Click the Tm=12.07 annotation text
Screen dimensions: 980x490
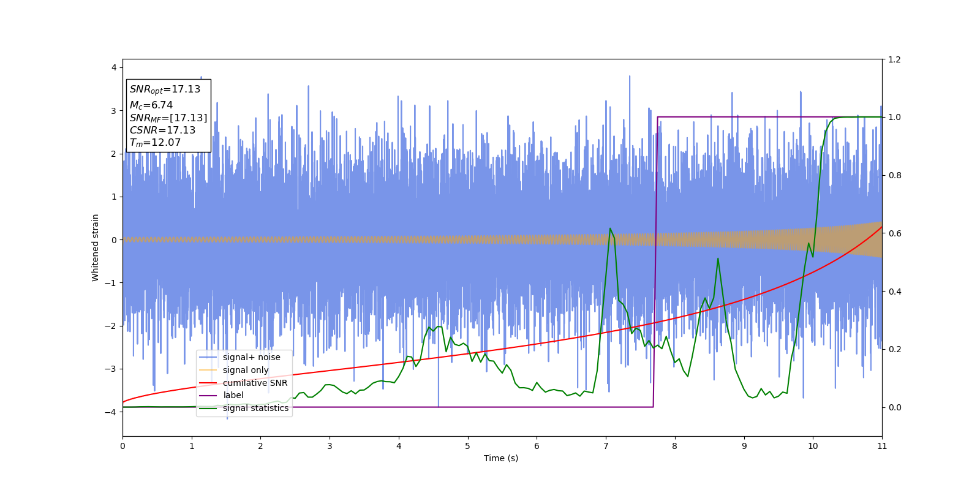pos(155,143)
